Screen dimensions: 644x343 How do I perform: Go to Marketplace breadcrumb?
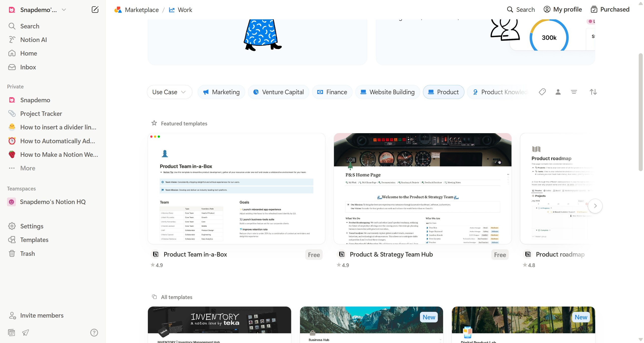pos(137,10)
